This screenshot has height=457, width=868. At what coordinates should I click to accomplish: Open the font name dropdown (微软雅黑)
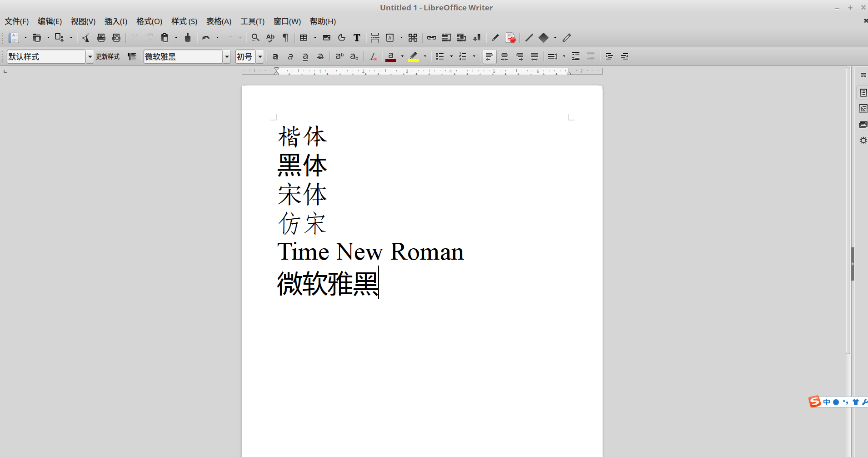coord(227,56)
